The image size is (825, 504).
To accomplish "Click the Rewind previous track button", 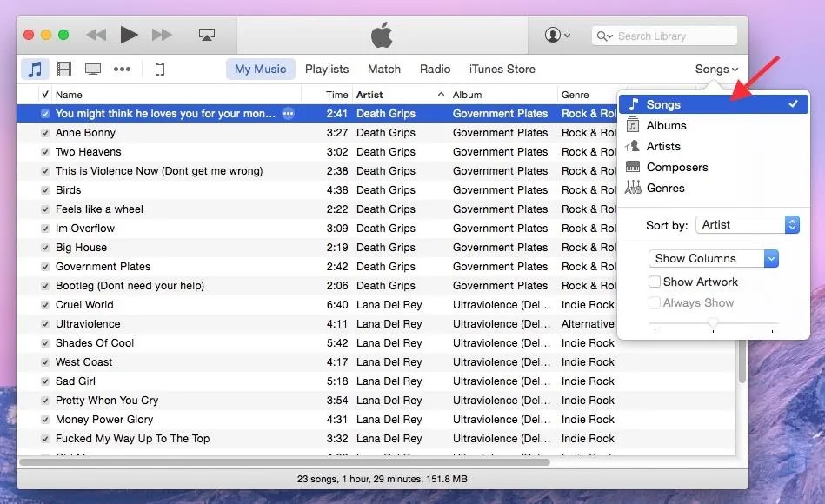I will coord(96,36).
